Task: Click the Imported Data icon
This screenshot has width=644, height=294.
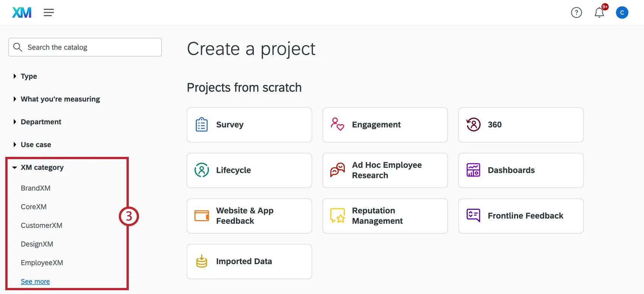Action: pos(202,261)
